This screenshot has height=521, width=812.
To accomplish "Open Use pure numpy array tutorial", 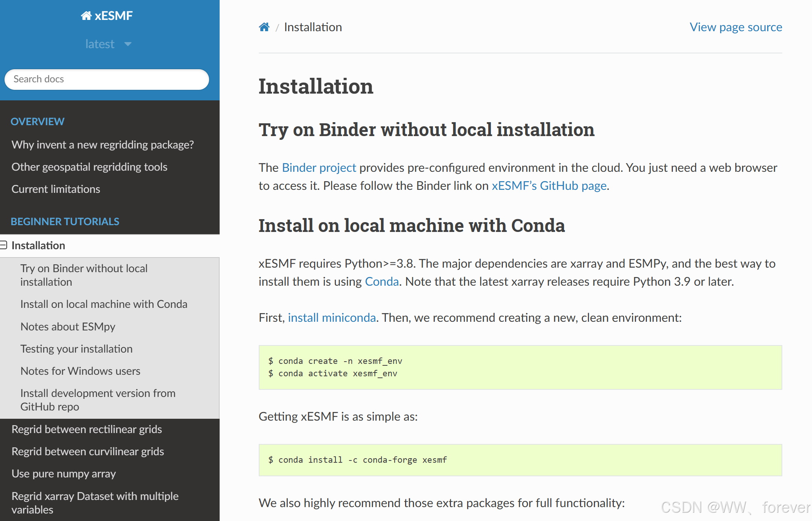I will (x=64, y=474).
